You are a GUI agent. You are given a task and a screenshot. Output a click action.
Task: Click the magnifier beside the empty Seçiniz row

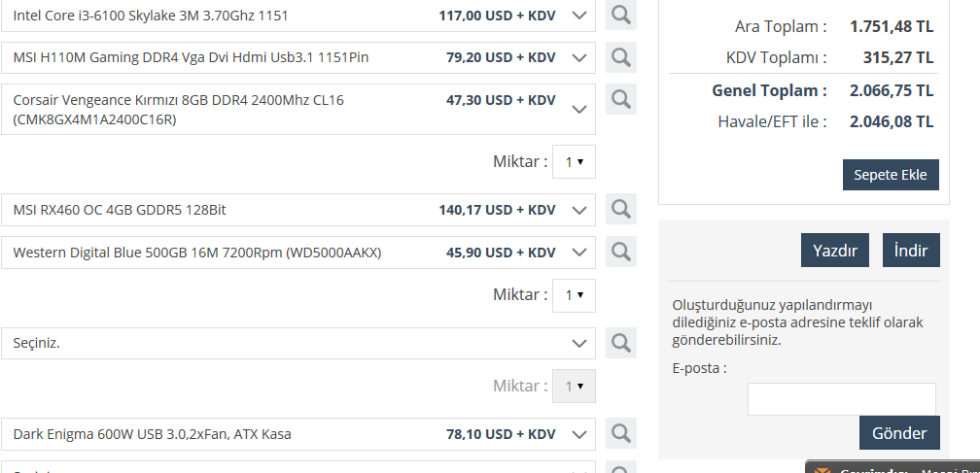tap(621, 343)
